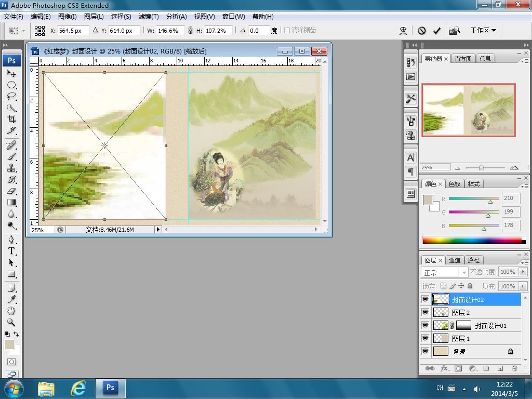Switch to the 色板 tab
The height and width of the screenshot is (399, 532).
click(x=454, y=184)
